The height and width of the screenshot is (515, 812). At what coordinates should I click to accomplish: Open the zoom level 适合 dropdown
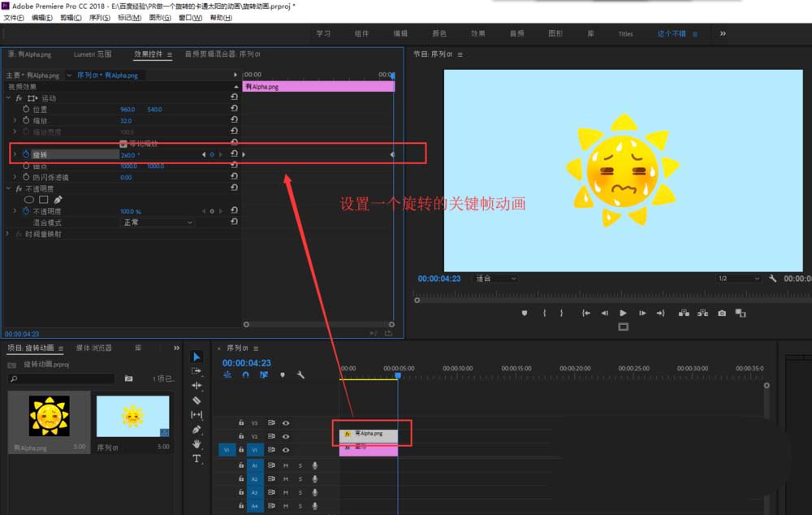tap(495, 279)
